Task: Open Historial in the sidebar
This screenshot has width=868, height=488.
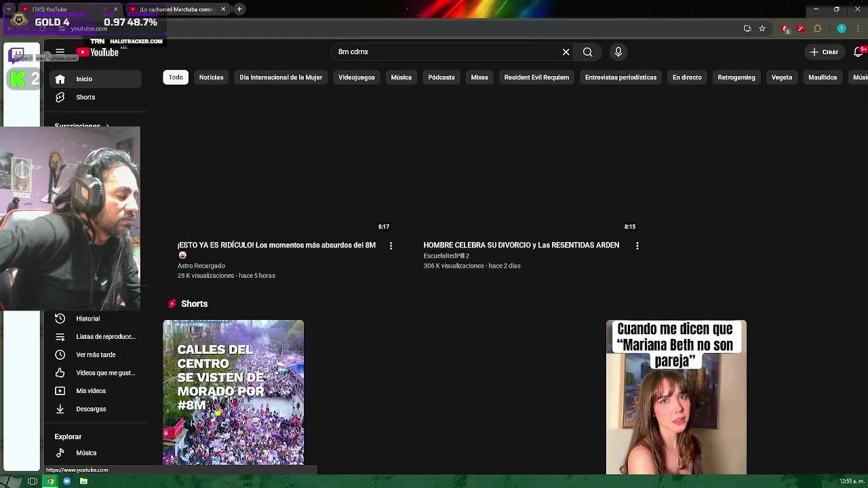Action: [96, 319]
